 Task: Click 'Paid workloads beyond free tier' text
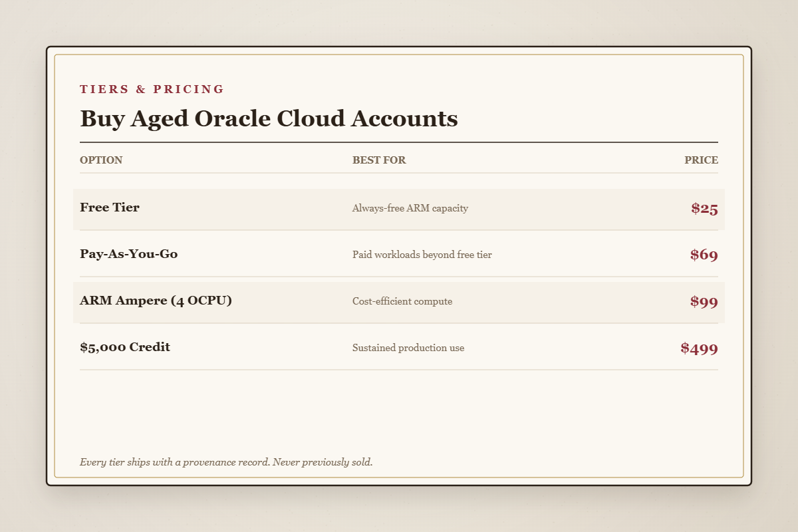click(x=422, y=255)
